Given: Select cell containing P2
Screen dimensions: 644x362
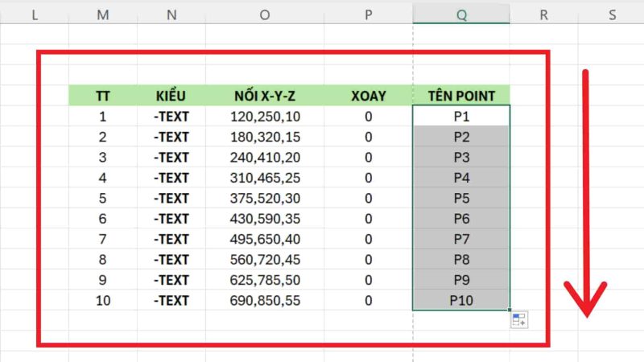Looking at the screenshot, I should coord(461,137).
